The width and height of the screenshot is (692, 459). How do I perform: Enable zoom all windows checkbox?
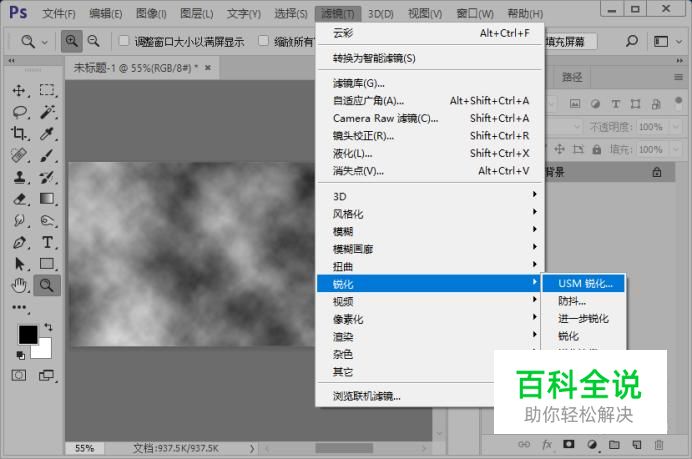click(x=263, y=41)
